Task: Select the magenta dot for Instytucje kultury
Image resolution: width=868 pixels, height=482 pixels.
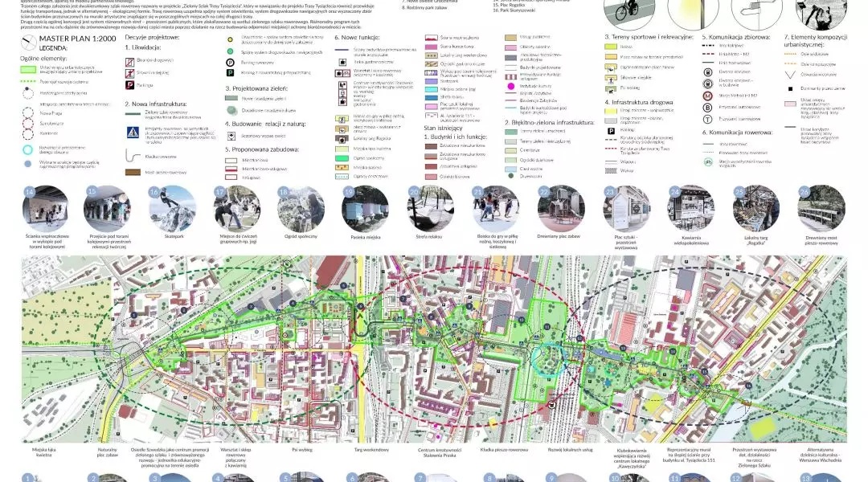Action: (x=510, y=86)
